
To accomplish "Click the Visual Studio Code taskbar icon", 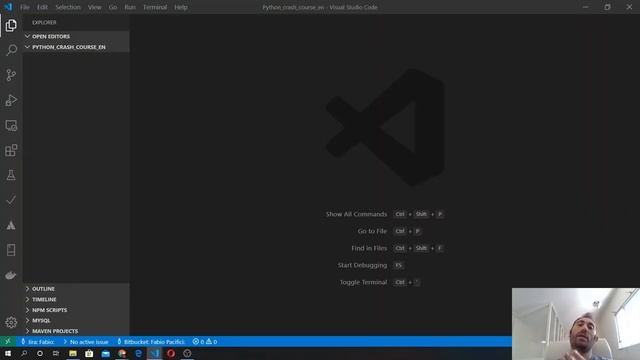I will click(155, 353).
